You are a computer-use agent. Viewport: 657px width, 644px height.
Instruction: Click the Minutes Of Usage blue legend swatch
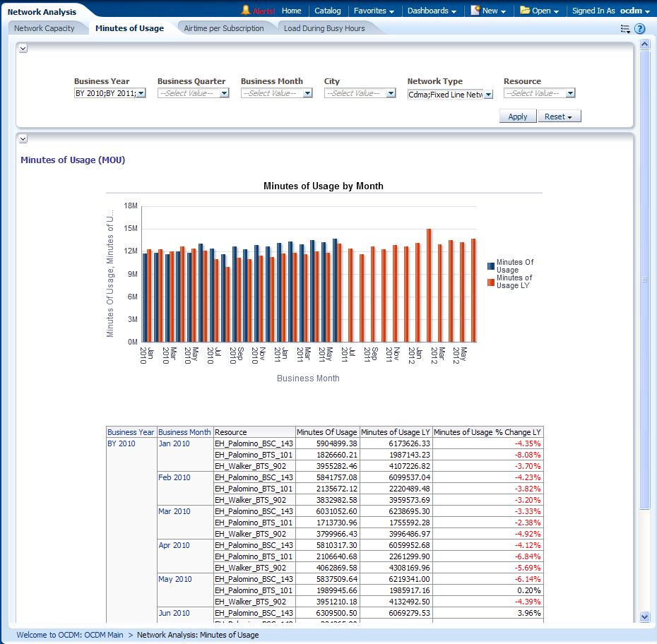(491, 266)
